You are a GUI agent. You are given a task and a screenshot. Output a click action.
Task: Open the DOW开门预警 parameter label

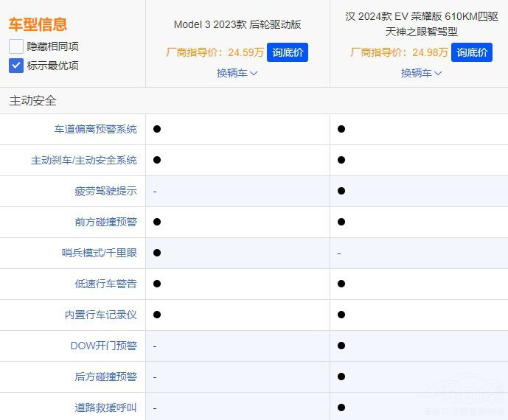pos(103,346)
